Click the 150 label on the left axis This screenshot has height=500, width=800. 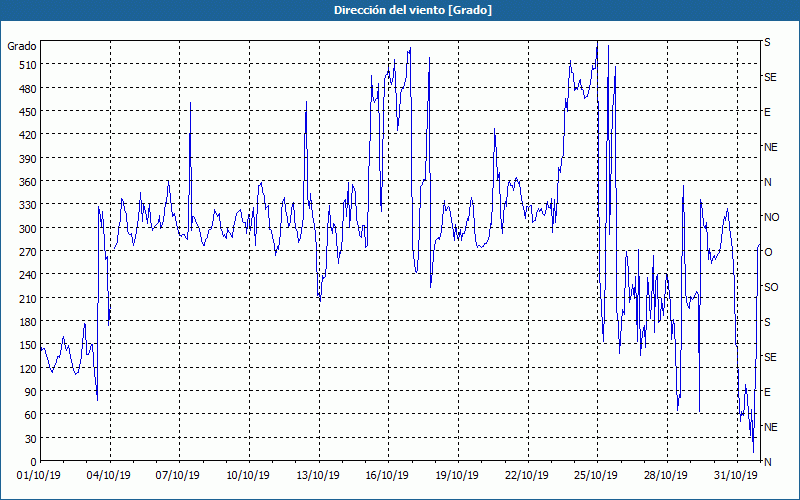click(x=27, y=345)
